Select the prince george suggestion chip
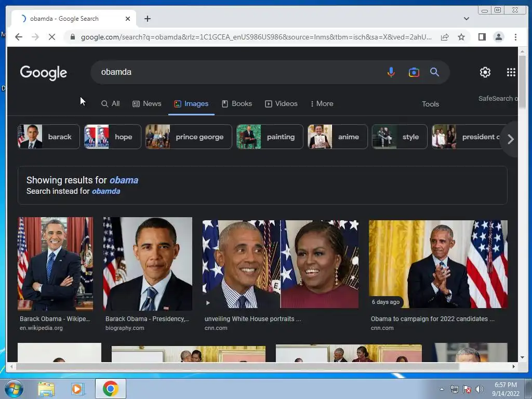The image size is (532, 399). [x=189, y=137]
